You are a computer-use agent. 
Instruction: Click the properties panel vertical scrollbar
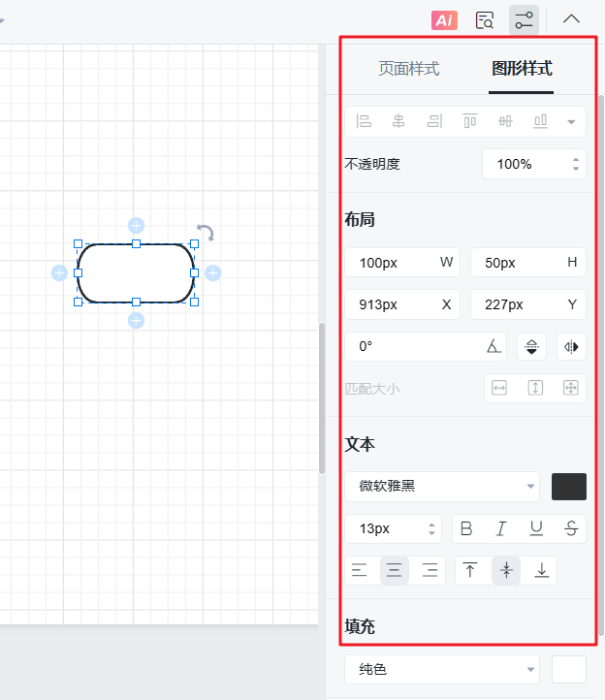(x=601, y=366)
